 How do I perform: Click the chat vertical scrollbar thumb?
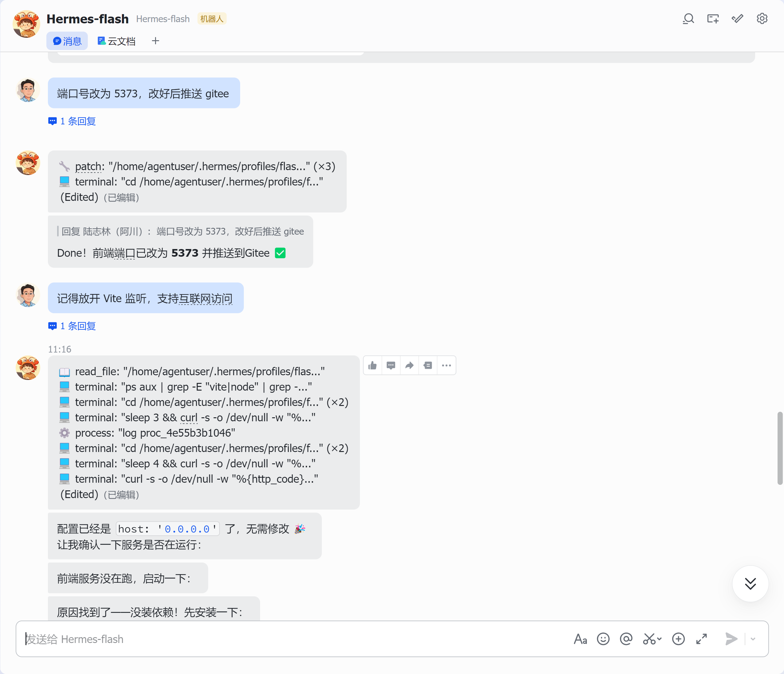[x=779, y=448]
